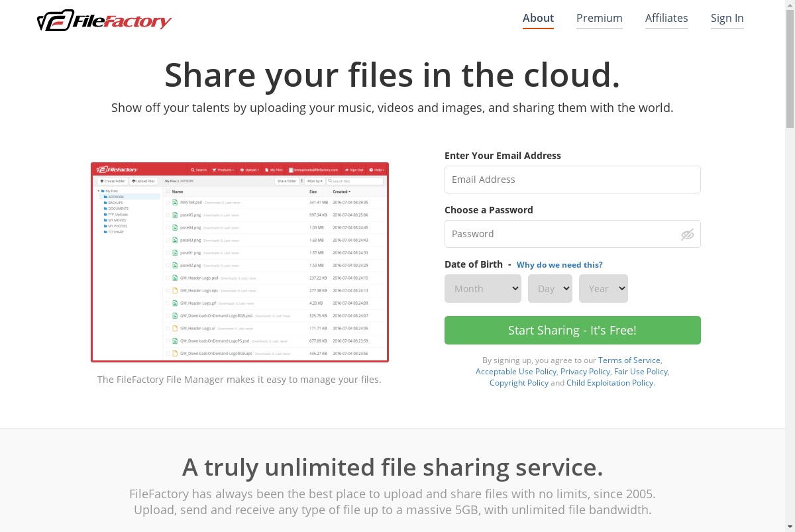This screenshot has height=532, width=795.
Task: Open Acceptable Use Policy link
Action: click(516, 372)
